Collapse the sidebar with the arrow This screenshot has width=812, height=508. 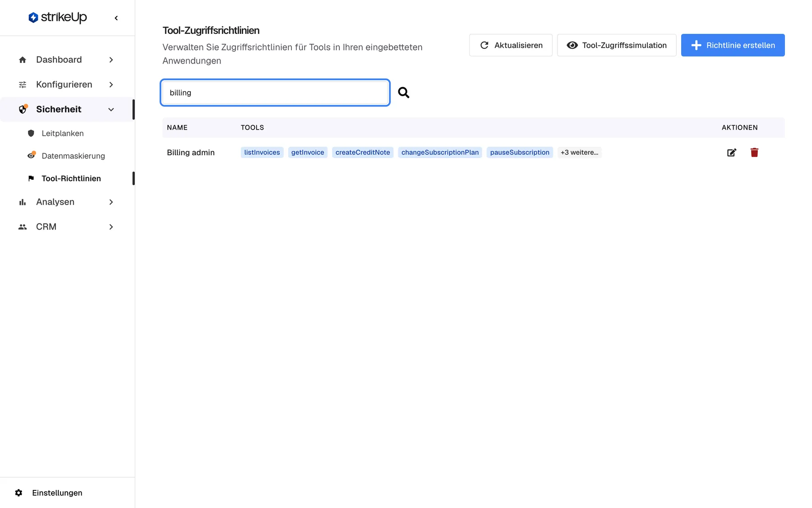[116, 18]
